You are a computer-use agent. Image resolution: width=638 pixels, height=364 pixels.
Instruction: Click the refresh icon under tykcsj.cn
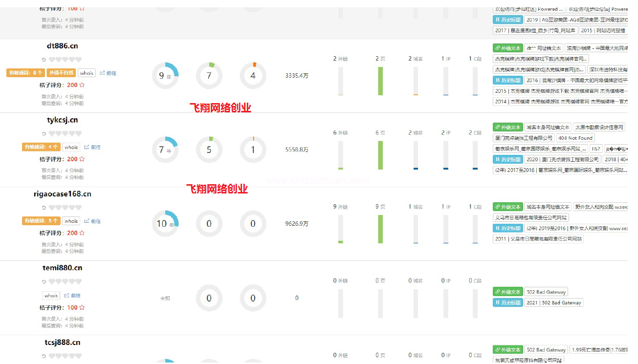[44, 134]
